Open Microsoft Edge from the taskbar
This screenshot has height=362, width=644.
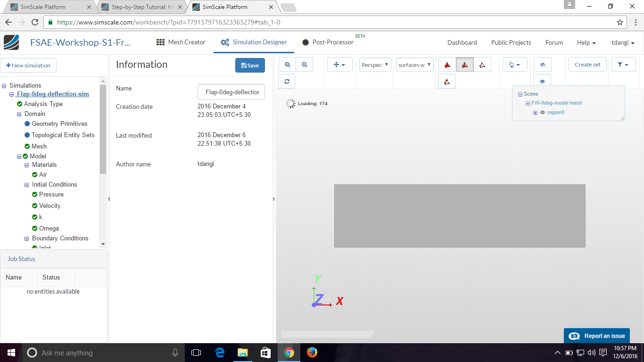[x=220, y=353]
